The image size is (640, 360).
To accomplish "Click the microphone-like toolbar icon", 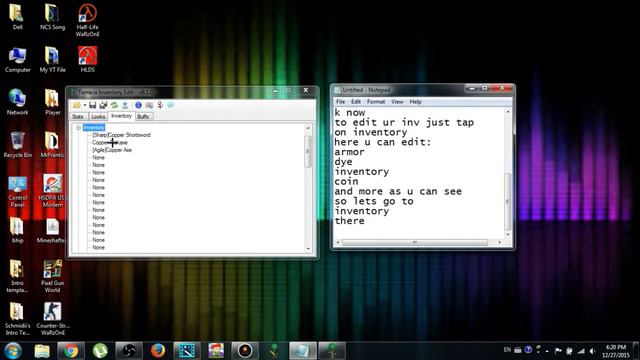I will tap(160, 105).
